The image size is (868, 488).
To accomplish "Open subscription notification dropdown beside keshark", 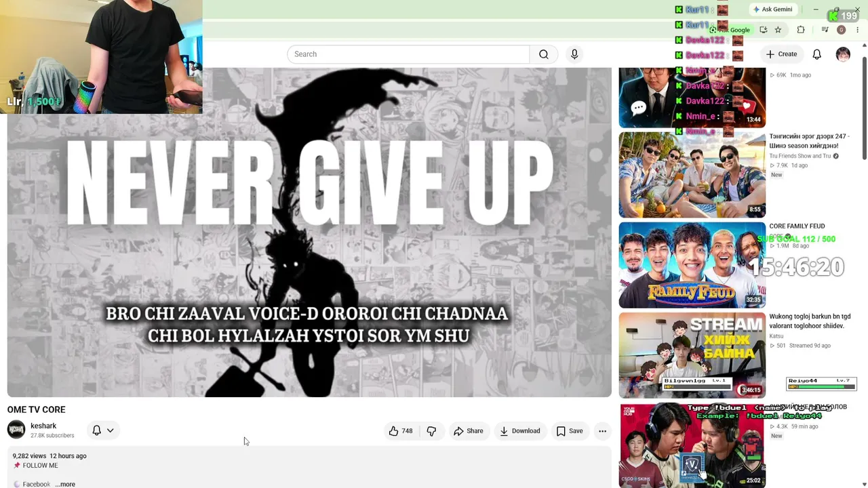I will coord(103,430).
